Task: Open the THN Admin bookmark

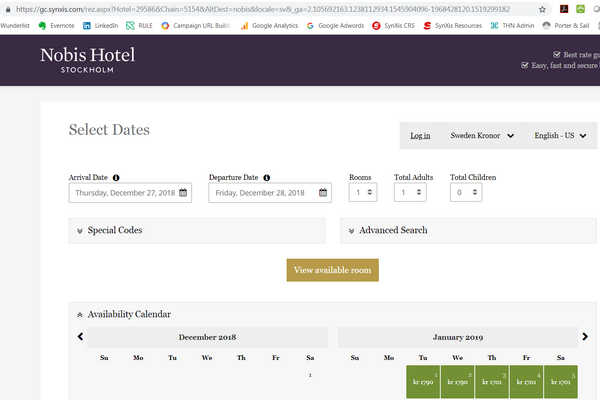Action: [x=512, y=26]
